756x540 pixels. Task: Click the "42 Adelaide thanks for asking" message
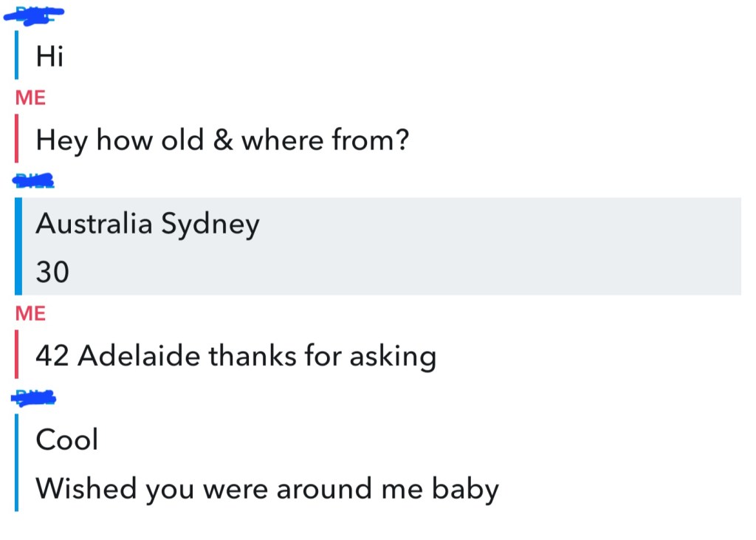236,356
